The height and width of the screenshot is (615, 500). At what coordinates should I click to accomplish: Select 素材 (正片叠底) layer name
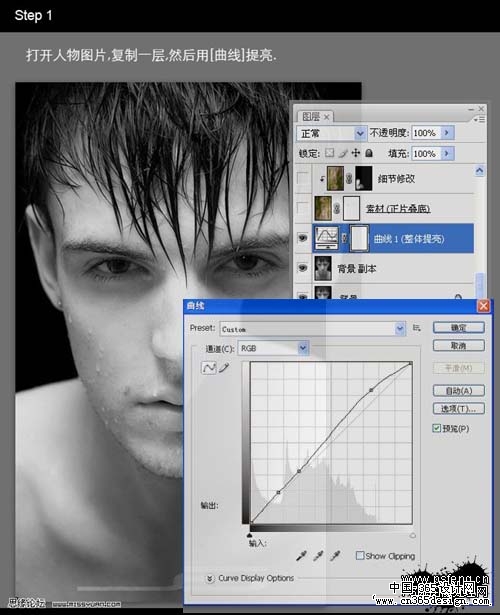click(398, 209)
